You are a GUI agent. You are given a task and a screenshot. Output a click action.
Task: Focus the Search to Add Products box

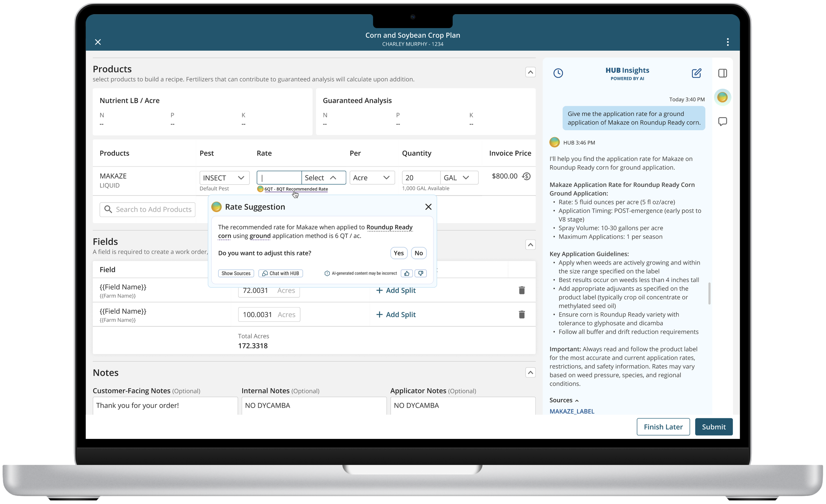[x=147, y=209]
